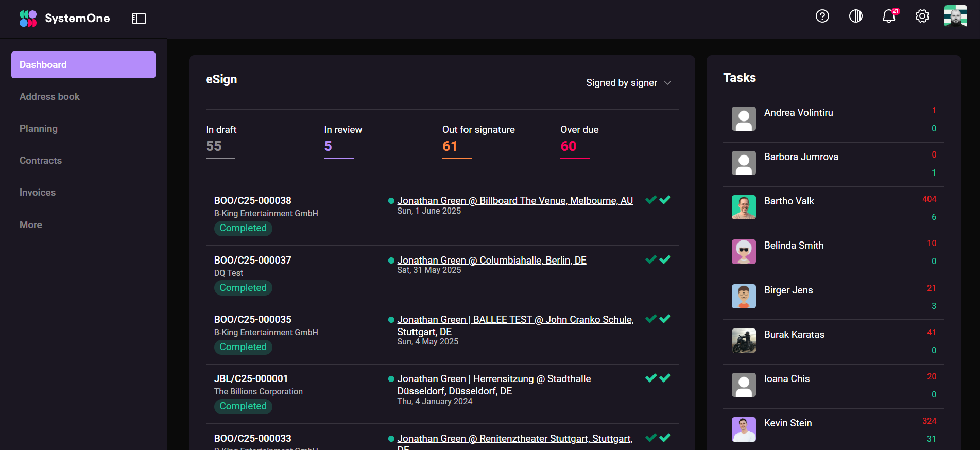This screenshot has width=980, height=450.
Task: Open Belinda Smith task name
Action: (794, 246)
